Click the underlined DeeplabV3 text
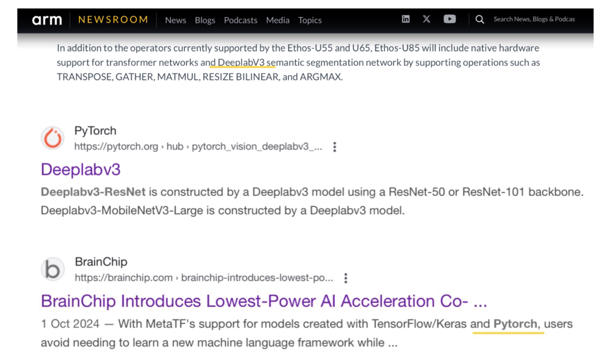The width and height of the screenshot is (604, 364). 241,63
